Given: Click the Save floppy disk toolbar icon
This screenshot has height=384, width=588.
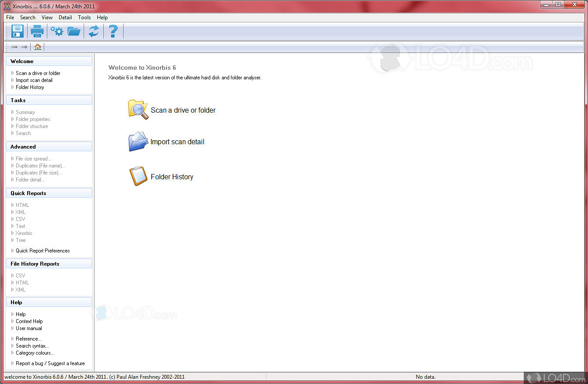Looking at the screenshot, I should (18, 31).
